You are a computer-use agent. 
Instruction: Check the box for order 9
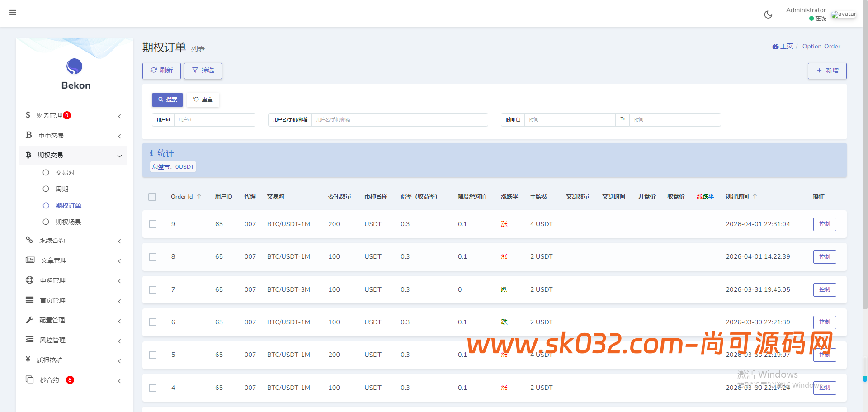click(153, 224)
